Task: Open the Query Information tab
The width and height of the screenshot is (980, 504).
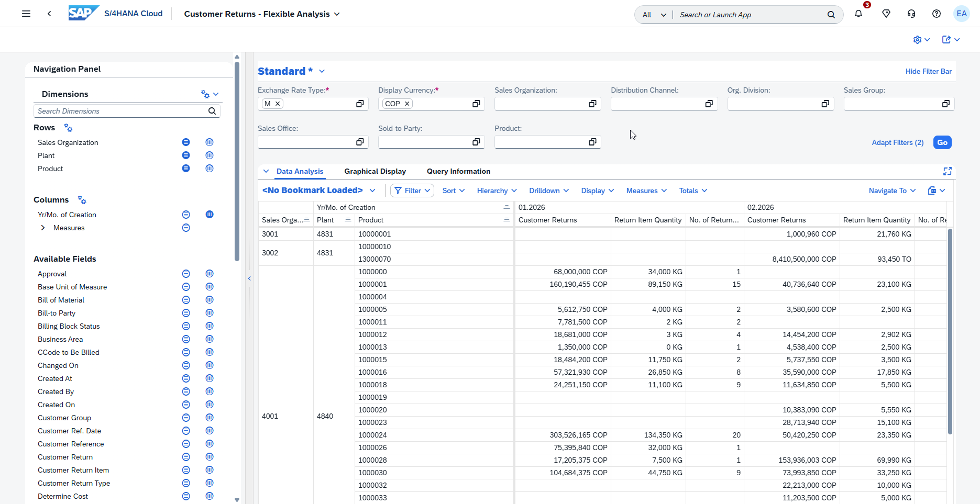Action: [x=458, y=171]
